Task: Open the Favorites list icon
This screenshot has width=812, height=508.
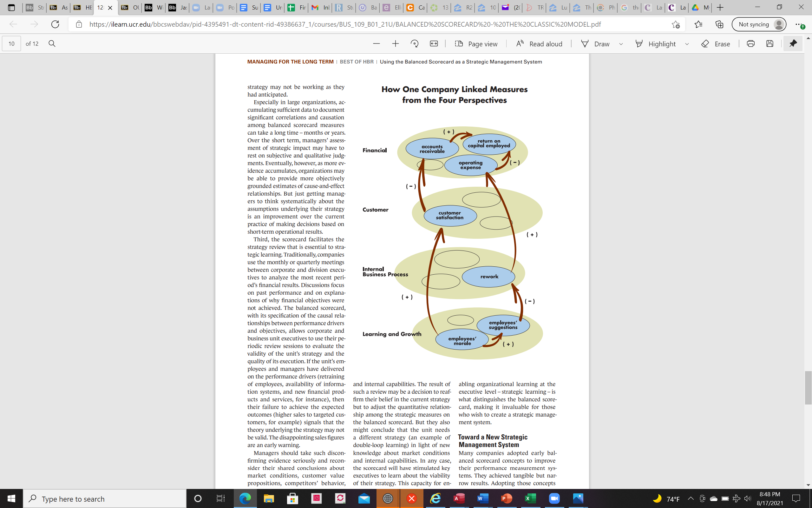Action: point(698,24)
